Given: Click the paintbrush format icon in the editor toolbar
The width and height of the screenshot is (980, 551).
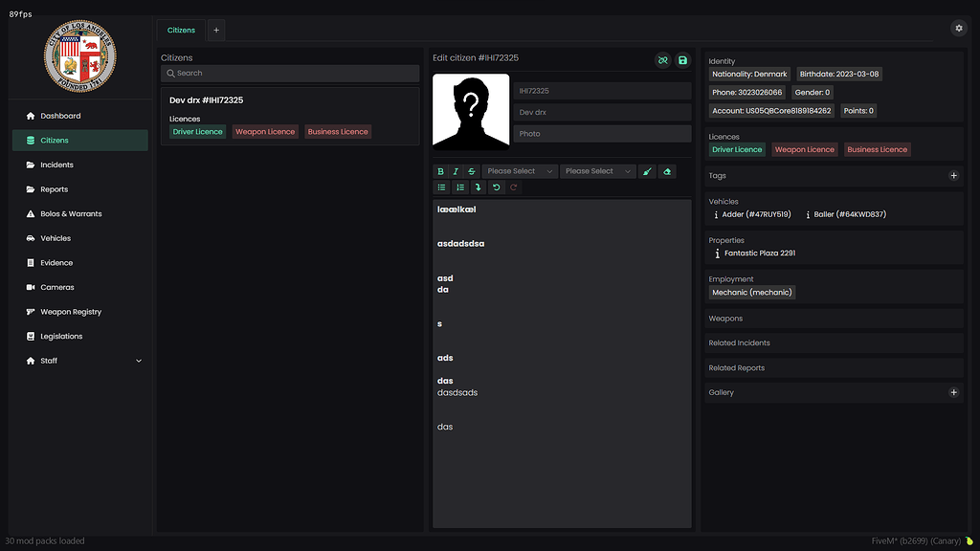Looking at the screenshot, I should pos(648,171).
